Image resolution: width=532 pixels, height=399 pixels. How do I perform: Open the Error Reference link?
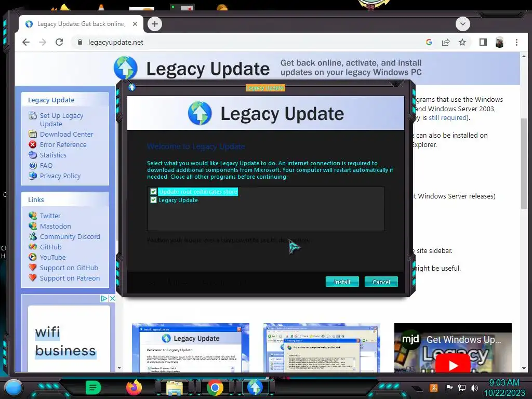click(63, 145)
